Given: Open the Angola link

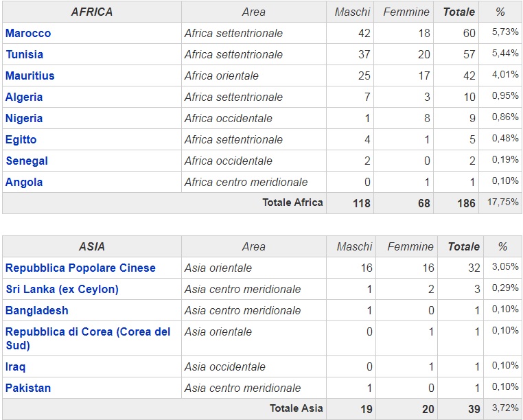Looking at the screenshot, I should pyautogui.click(x=24, y=182).
